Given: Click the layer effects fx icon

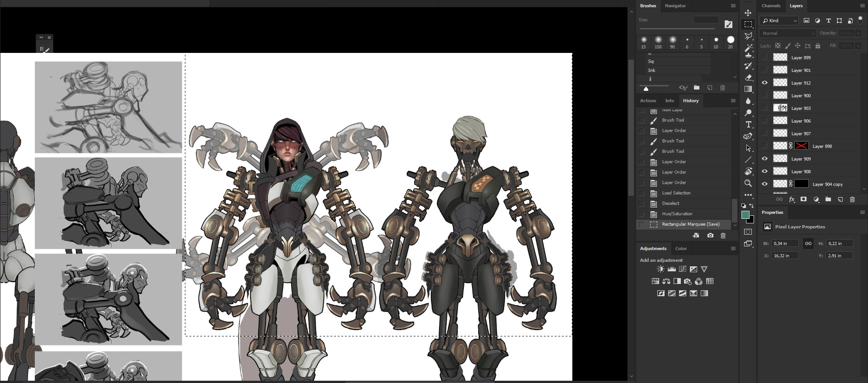Looking at the screenshot, I should pos(792,199).
